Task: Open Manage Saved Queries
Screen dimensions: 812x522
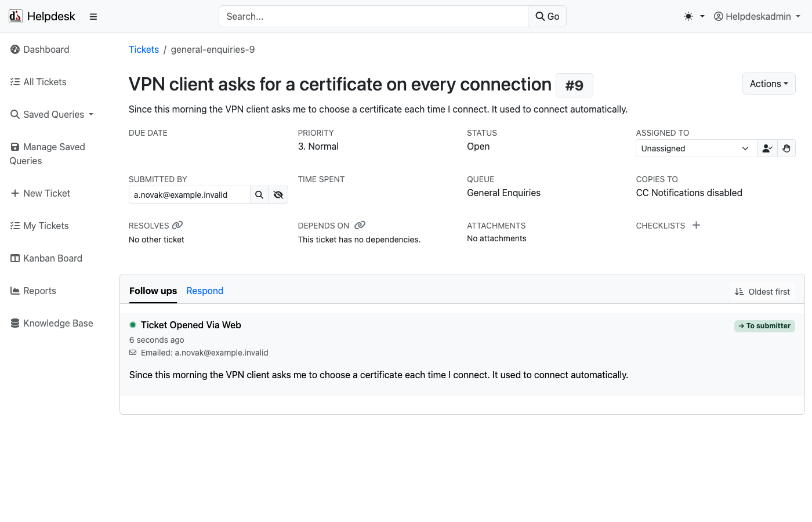Action: pyautogui.click(x=48, y=154)
